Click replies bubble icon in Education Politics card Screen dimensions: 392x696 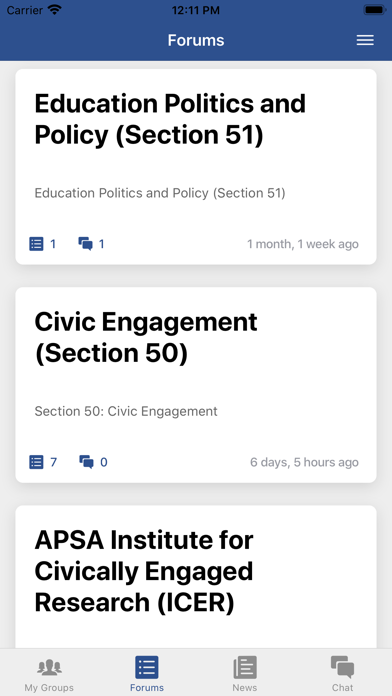[85, 244]
